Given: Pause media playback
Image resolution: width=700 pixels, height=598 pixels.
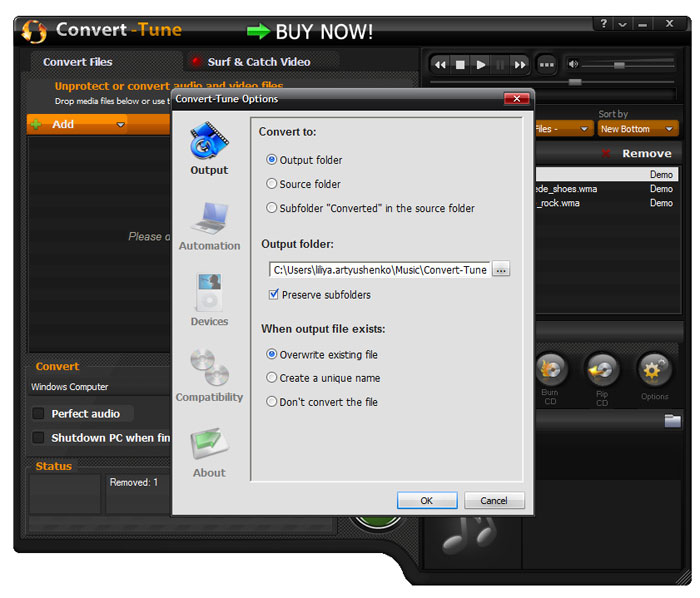Looking at the screenshot, I should [x=500, y=65].
